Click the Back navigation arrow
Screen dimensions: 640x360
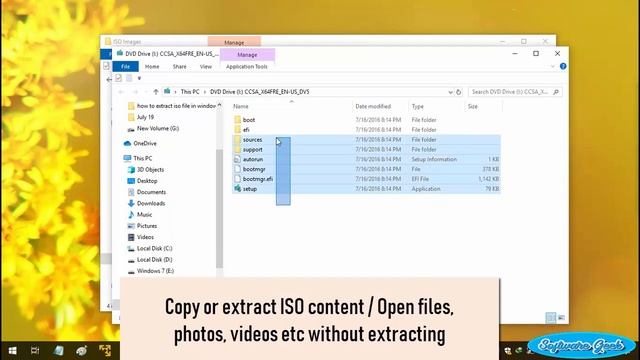[121, 92]
